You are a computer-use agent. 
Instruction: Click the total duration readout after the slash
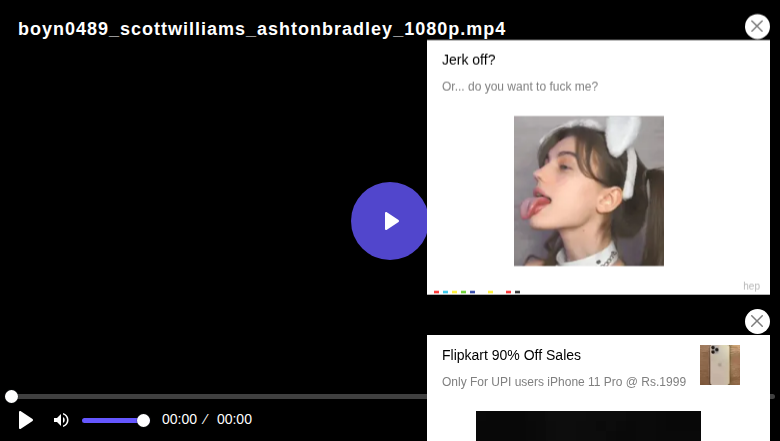(234, 420)
